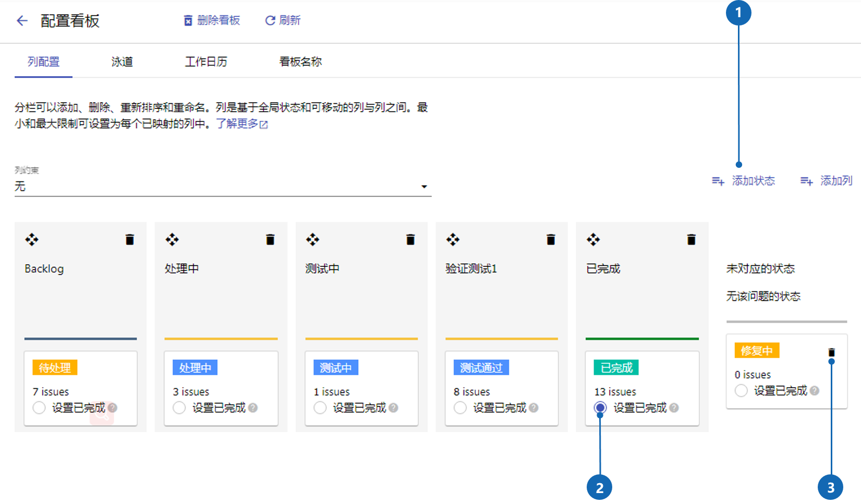
Task: Switch to the 工作日历 tab
Action: point(206,62)
